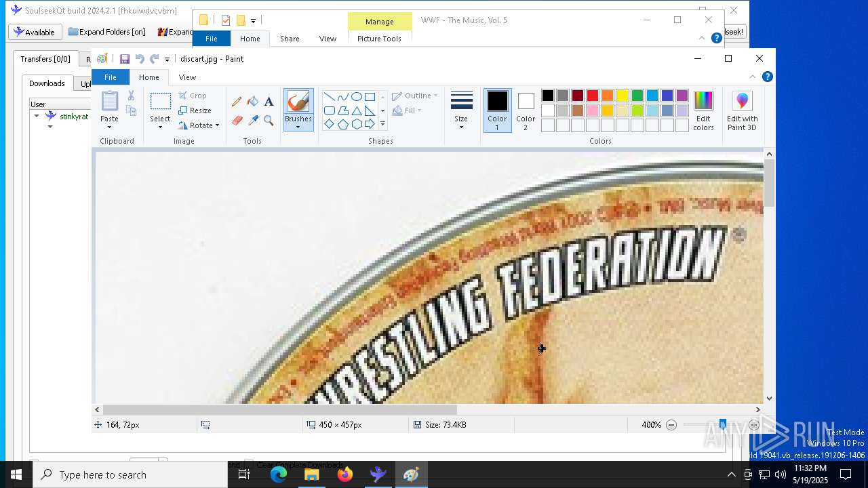
Task: Pick the purple color swatch
Action: [x=682, y=96]
